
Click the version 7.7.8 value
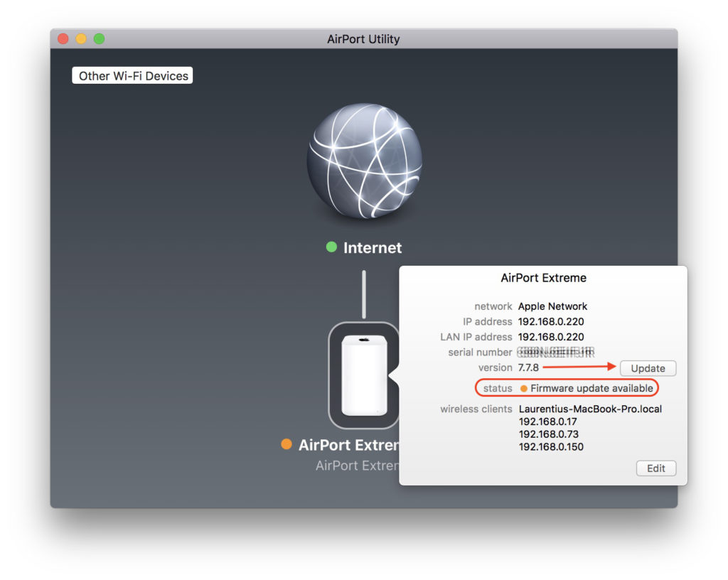(x=528, y=367)
